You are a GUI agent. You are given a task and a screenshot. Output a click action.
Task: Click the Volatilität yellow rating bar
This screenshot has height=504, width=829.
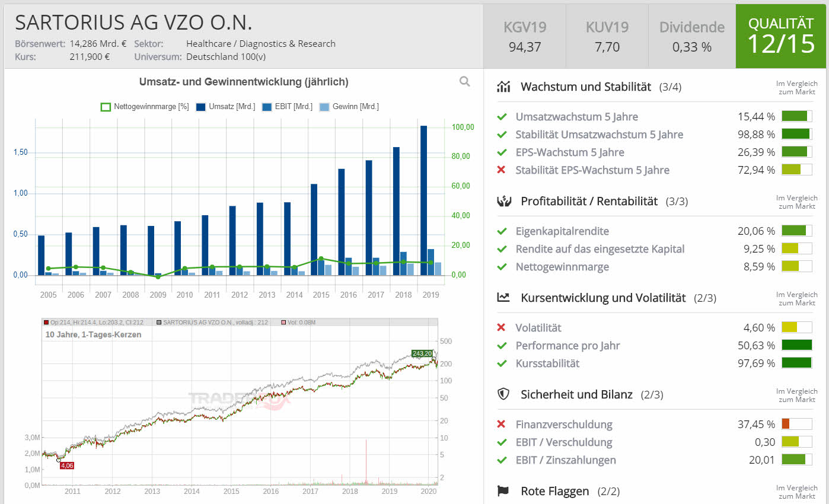pos(796,327)
